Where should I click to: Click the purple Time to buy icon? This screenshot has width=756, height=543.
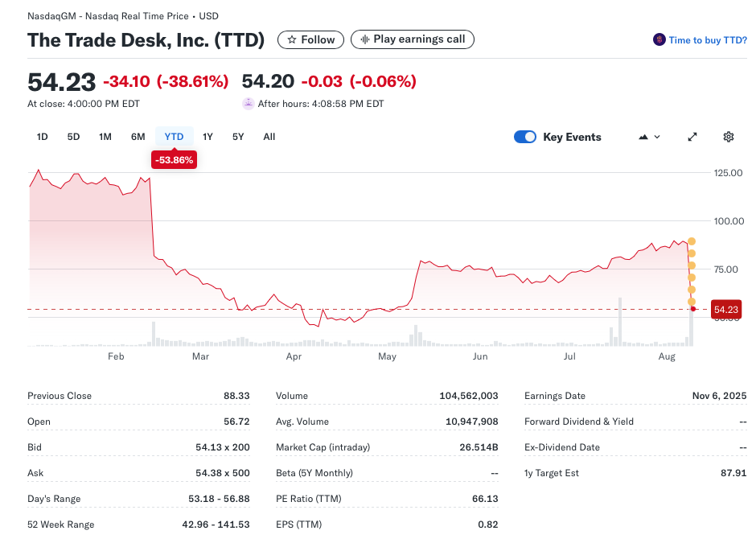[x=659, y=39]
